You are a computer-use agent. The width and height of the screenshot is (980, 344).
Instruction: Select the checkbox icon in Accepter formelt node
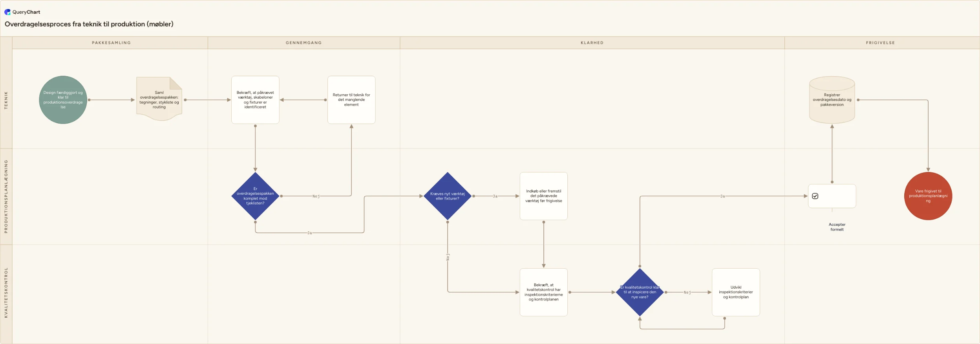tap(815, 196)
